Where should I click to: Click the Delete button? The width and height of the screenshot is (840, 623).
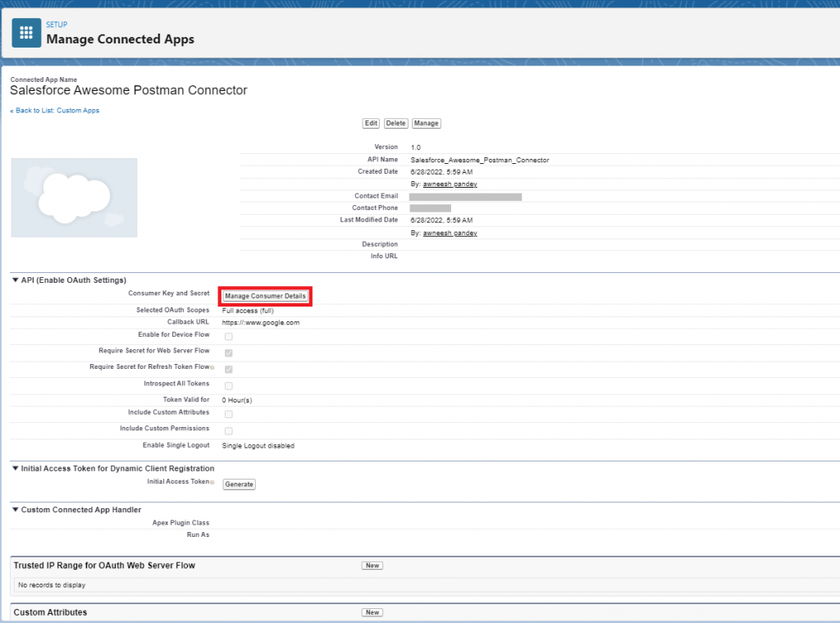[396, 123]
